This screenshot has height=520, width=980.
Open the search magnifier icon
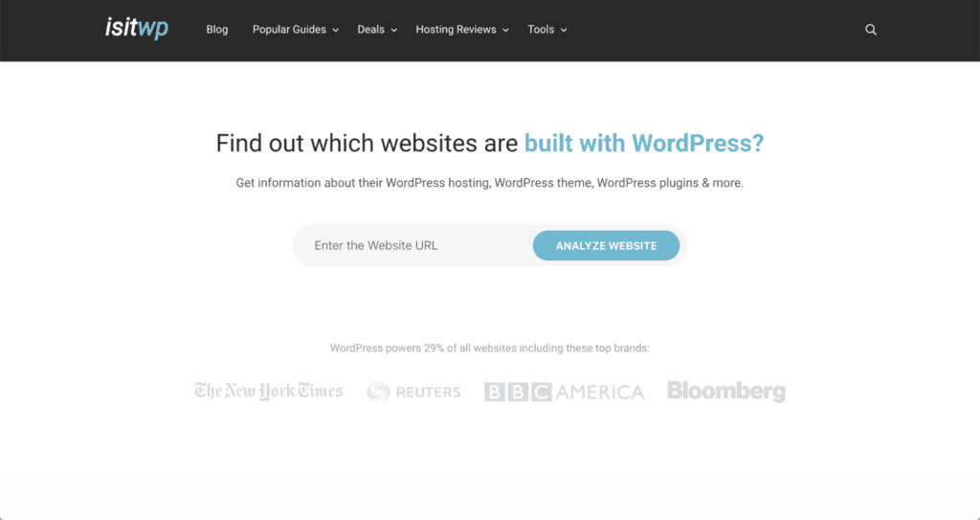point(870,30)
